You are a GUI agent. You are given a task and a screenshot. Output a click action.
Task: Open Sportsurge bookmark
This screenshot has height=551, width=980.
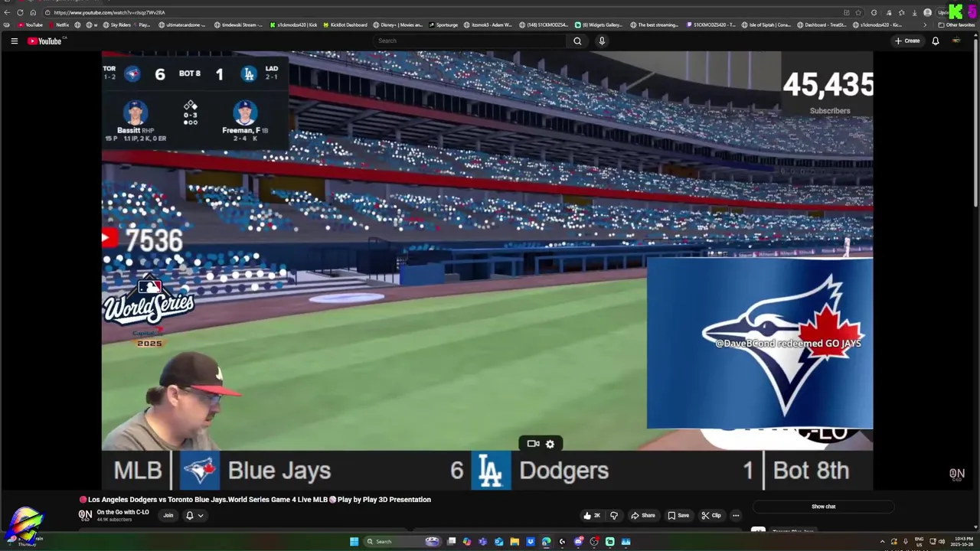443,24
